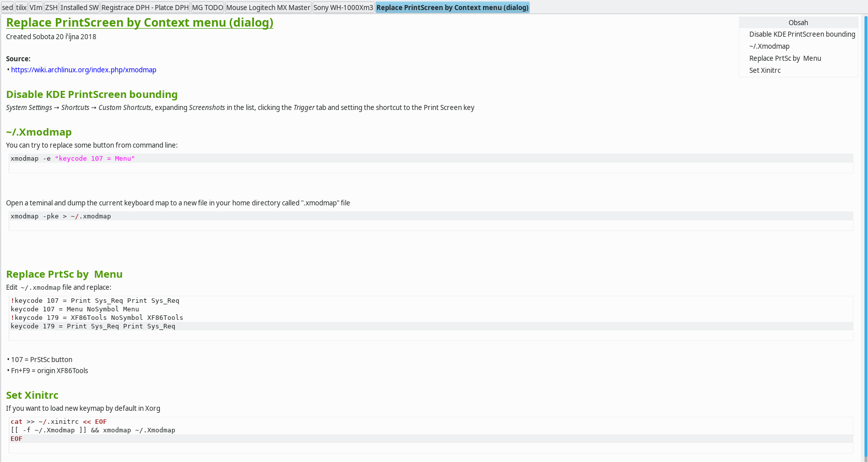This screenshot has width=868, height=462.
Task: Open the "tilix" tab
Action: (21, 7)
